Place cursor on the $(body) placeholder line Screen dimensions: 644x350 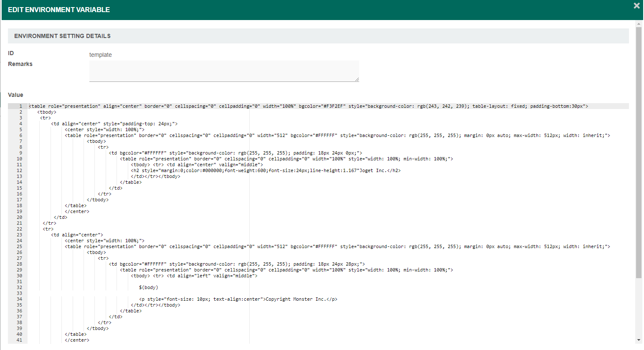pos(149,287)
